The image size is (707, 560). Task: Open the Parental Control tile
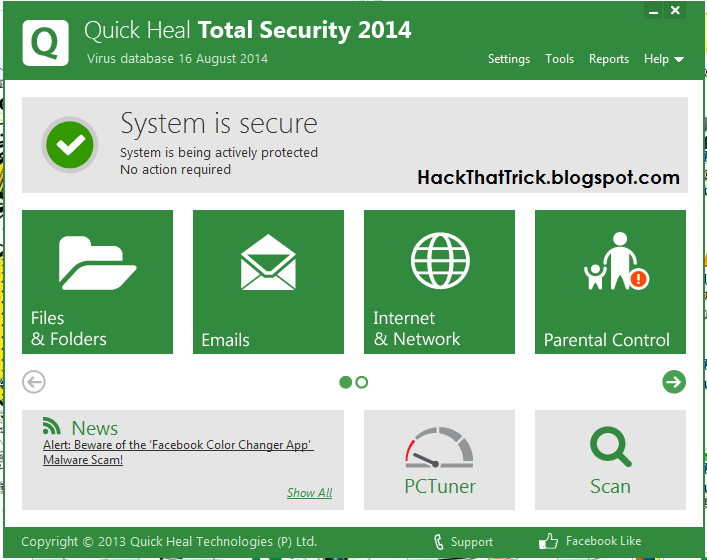610,282
